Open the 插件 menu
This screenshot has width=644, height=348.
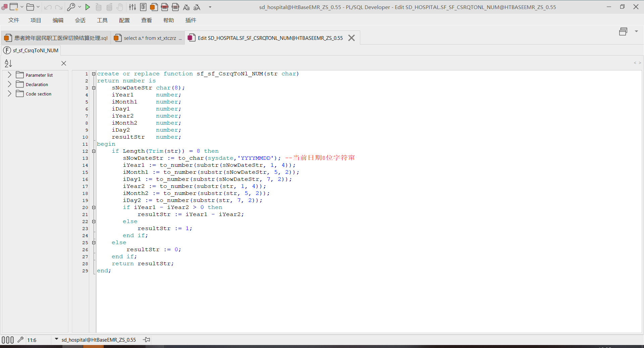(x=191, y=20)
